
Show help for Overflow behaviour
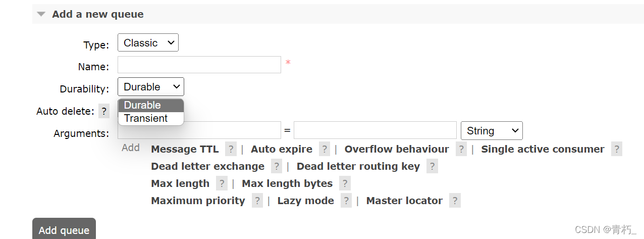pyautogui.click(x=461, y=149)
